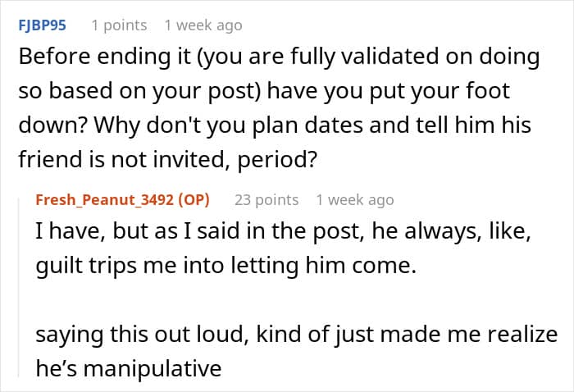Image resolution: width=574 pixels, height=392 pixels.
Task: Open the Fresh_Peanut_3492 username link
Action: [x=105, y=200]
